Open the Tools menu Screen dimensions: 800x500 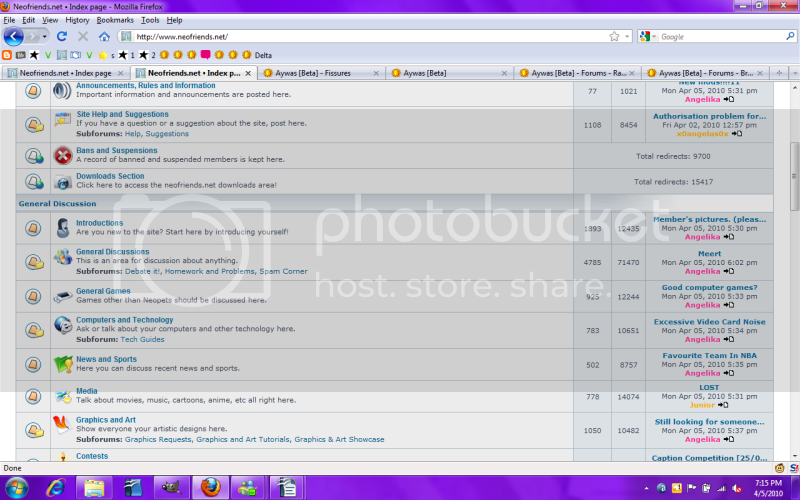150,20
